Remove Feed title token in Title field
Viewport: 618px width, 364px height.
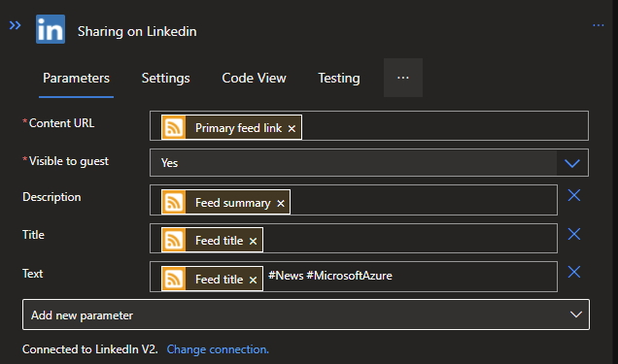tap(253, 242)
